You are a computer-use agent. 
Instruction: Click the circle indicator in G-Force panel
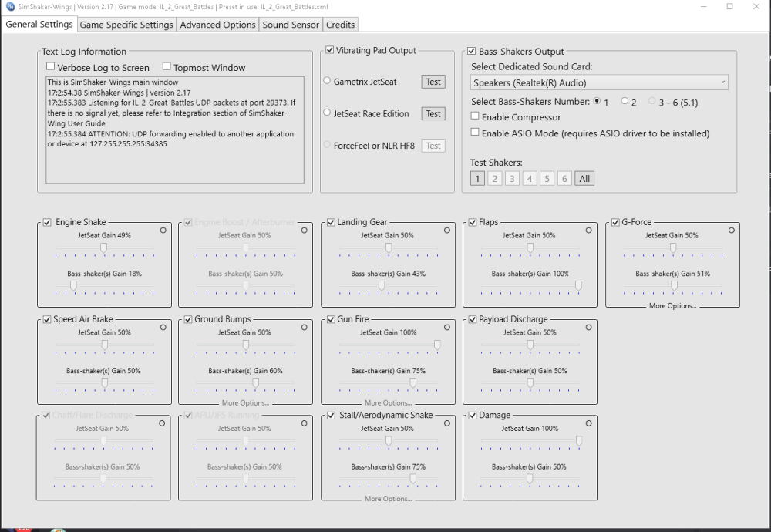click(732, 230)
